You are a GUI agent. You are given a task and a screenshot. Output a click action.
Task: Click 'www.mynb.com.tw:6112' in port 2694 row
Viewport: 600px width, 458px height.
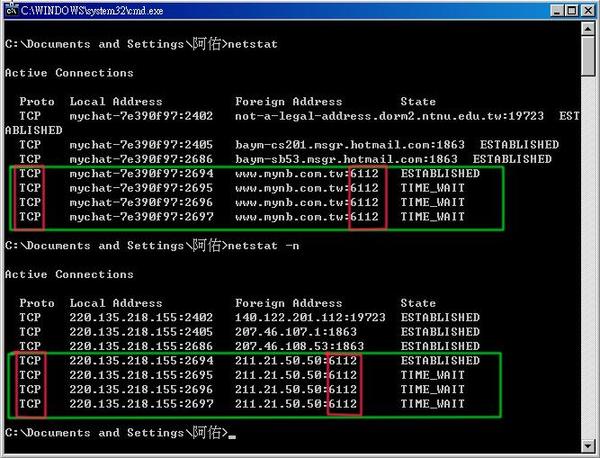click(x=307, y=174)
